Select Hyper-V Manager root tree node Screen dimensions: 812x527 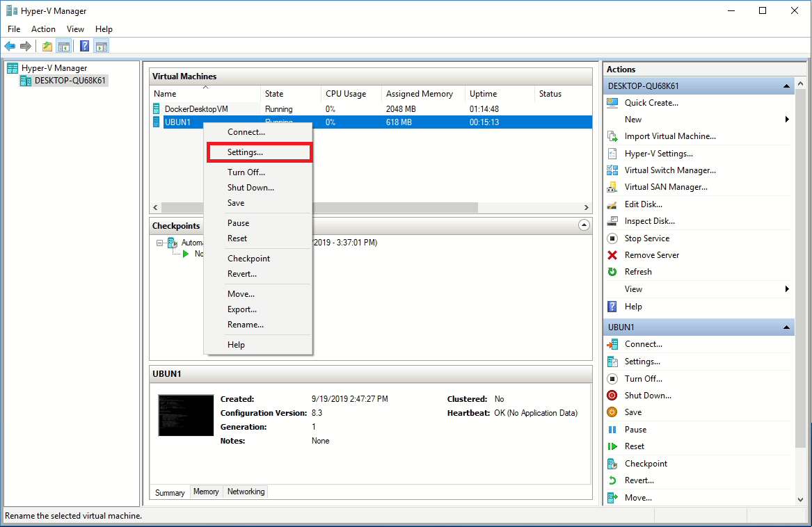point(54,68)
